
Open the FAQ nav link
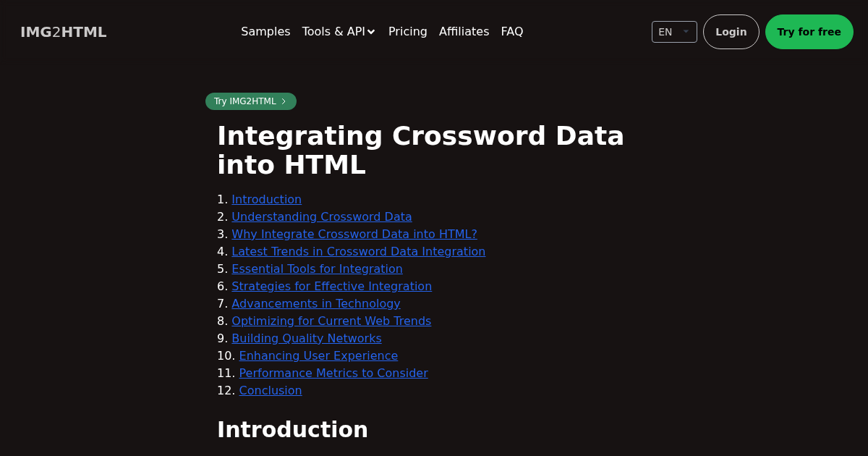[x=512, y=32]
